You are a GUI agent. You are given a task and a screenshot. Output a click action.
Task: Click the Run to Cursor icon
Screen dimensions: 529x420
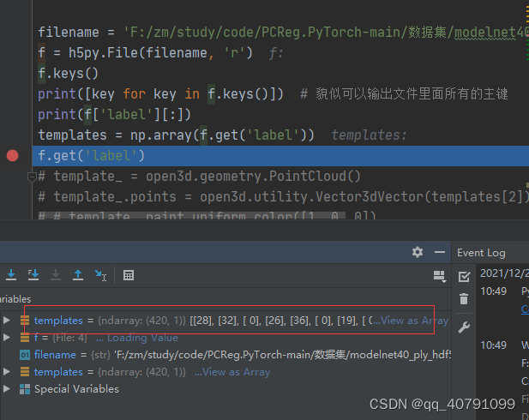[x=100, y=275]
